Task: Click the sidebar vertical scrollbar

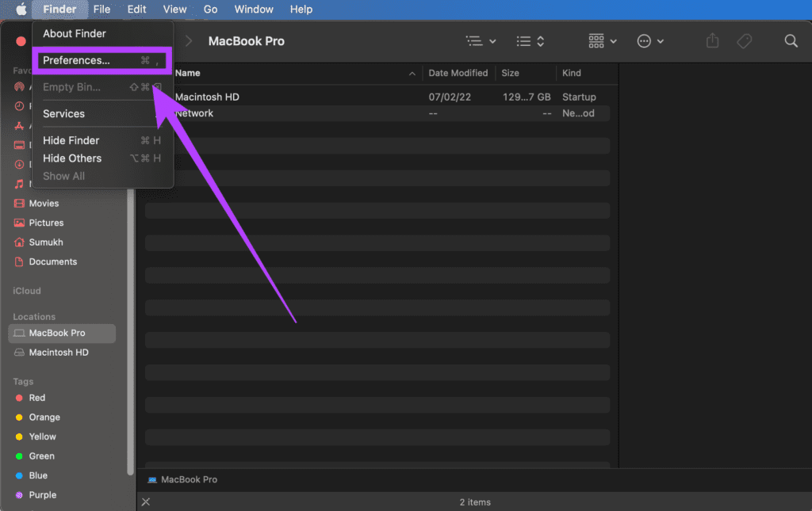Action: coord(130,331)
